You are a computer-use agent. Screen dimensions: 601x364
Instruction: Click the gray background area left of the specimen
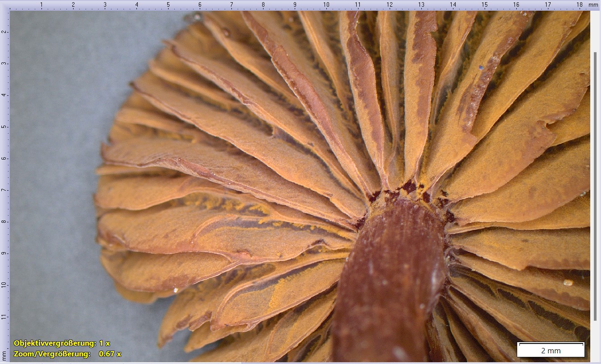click(x=54, y=178)
